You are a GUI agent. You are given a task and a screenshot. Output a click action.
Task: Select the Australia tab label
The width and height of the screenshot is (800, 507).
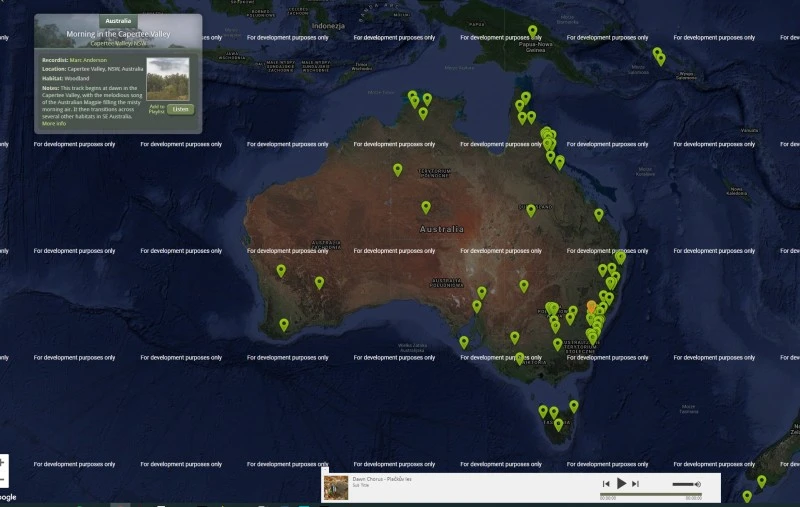pyautogui.click(x=118, y=20)
